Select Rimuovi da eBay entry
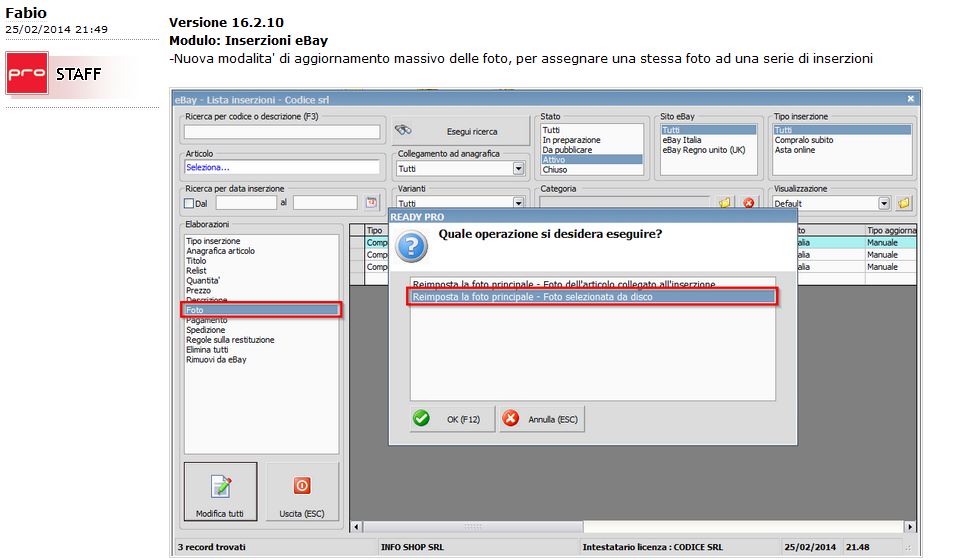The image size is (972, 560). (216, 360)
